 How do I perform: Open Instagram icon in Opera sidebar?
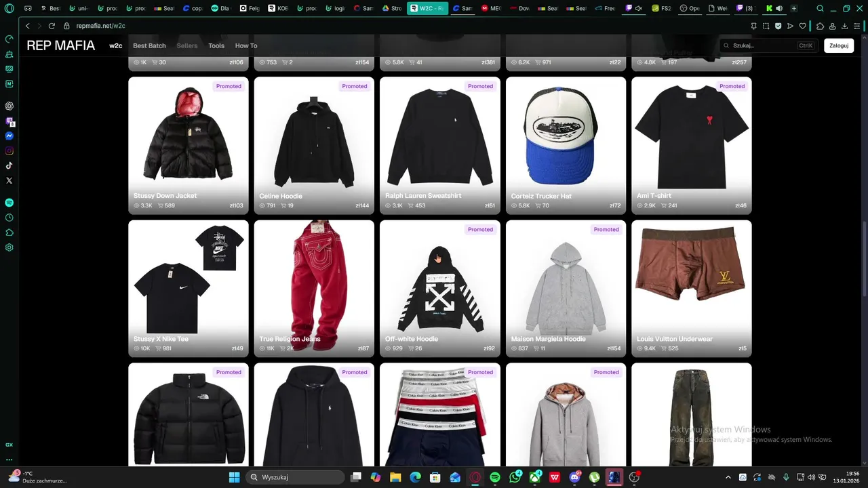pyautogui.click(x=9, y=150)
